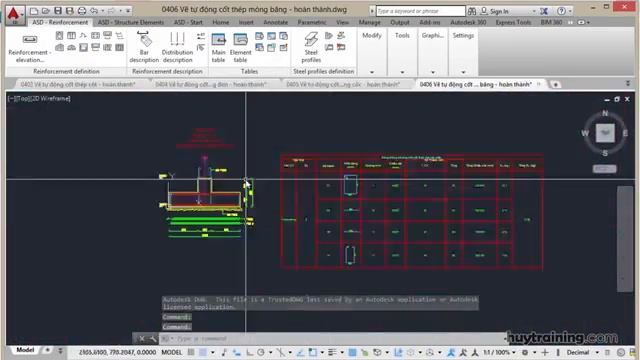The image size is (640, 360).
Task: Switch to the Autodesk 360 ribbon tab
Action: pyautogui.click(x=468, y=22)
